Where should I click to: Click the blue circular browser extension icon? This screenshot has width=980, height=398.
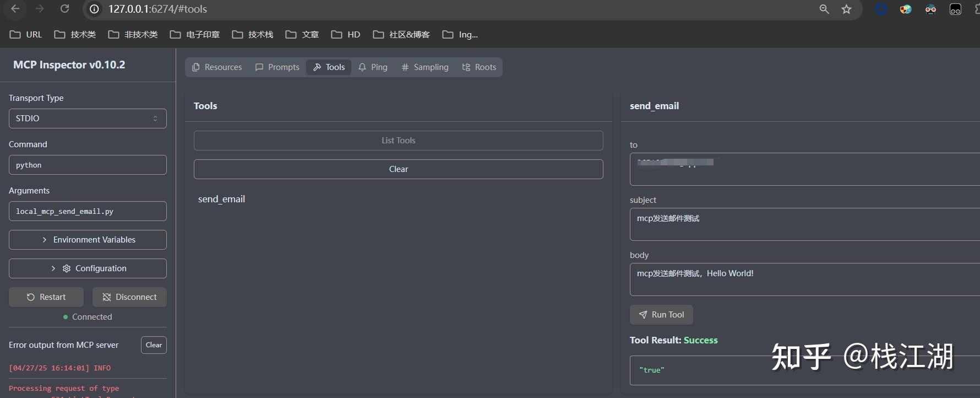pyautogui.click(x=881, y=9)
